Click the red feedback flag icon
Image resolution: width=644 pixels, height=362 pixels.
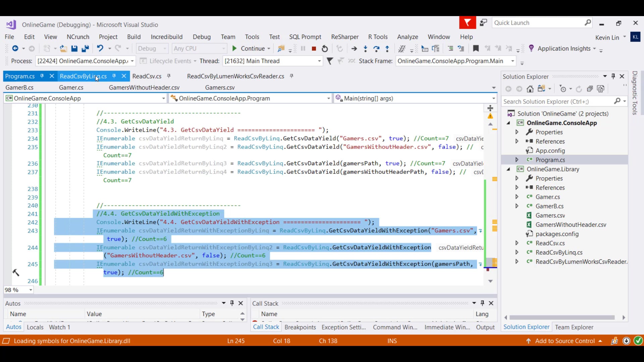point(467,23)
